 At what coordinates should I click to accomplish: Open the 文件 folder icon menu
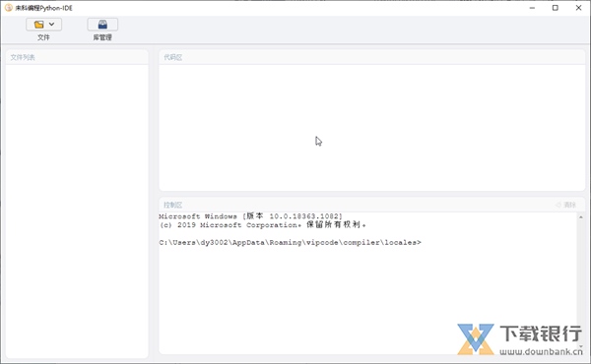pos(39,25)
